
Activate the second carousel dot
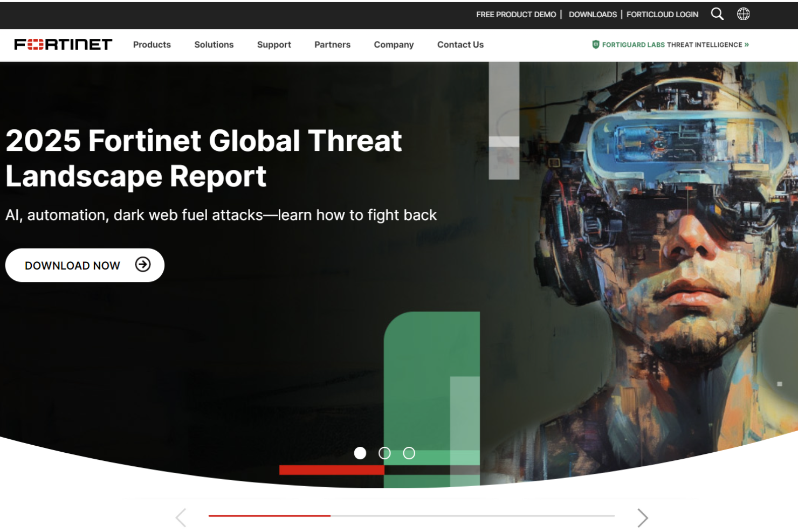tap(385, 453)
